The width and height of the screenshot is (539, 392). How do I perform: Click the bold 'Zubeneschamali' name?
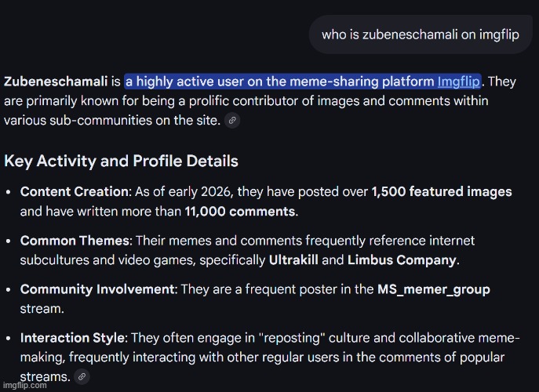(55, 82)
